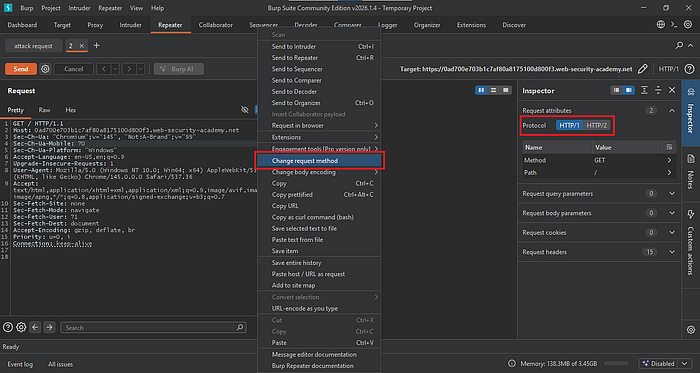This screenshot has height=373, width=700.
Task: Open the dropdown arrow next to Disabled
Action: pyautogui.click(x=685, y=364)
